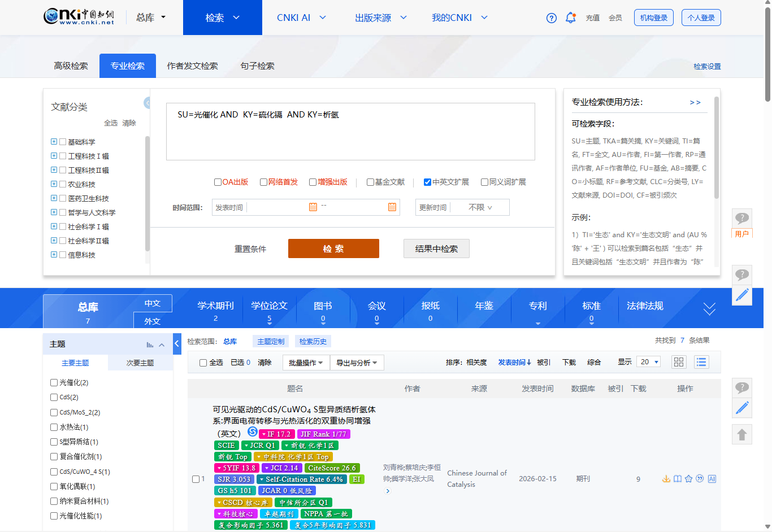
Task: Click the bar chart icon in 主题 header
Action: pos(150,345)
